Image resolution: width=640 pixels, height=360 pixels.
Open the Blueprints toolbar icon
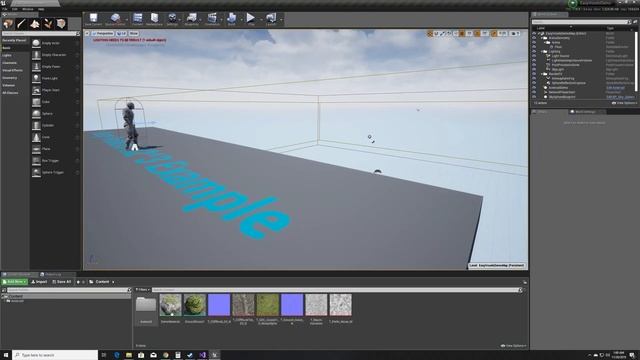coord(191,19)
